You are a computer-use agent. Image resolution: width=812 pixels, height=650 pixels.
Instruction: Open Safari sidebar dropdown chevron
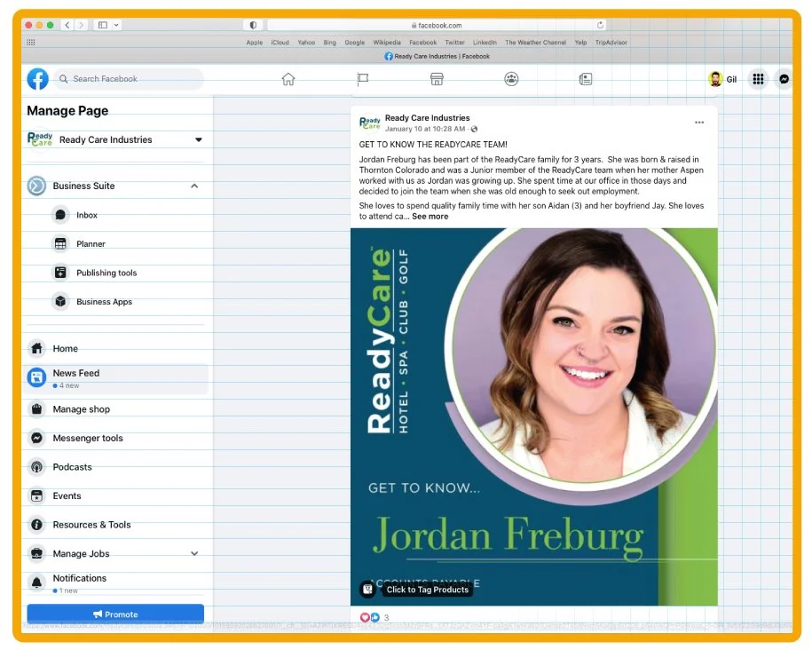point(116,25)
